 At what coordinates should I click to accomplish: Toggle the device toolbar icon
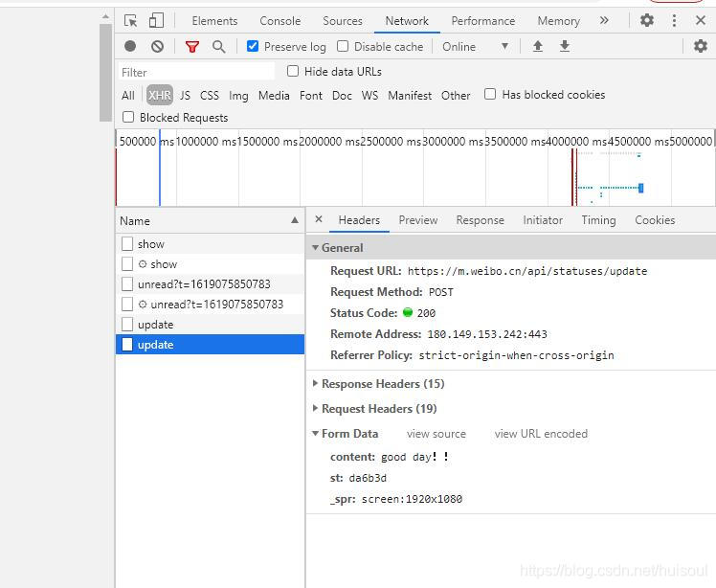pos(156,20)
